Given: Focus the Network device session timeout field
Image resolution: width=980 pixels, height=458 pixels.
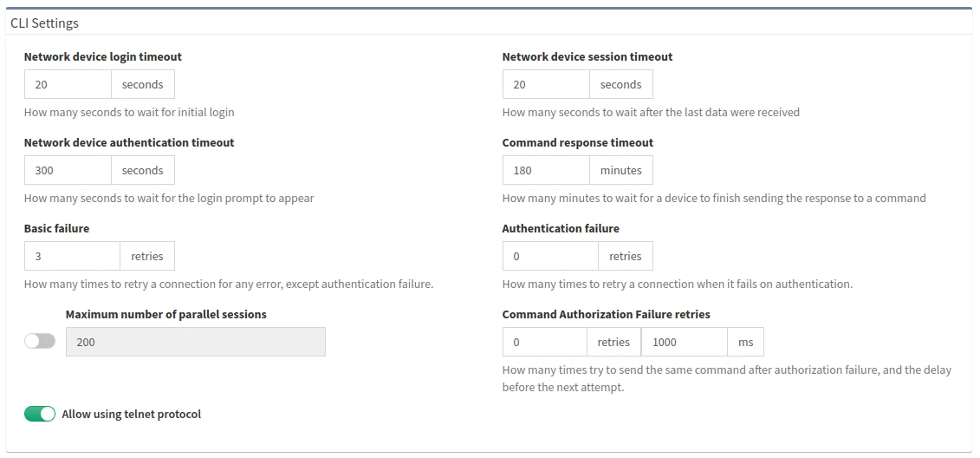Looking at the screenshot, I should pyautogui.click(x=546, y=85).
